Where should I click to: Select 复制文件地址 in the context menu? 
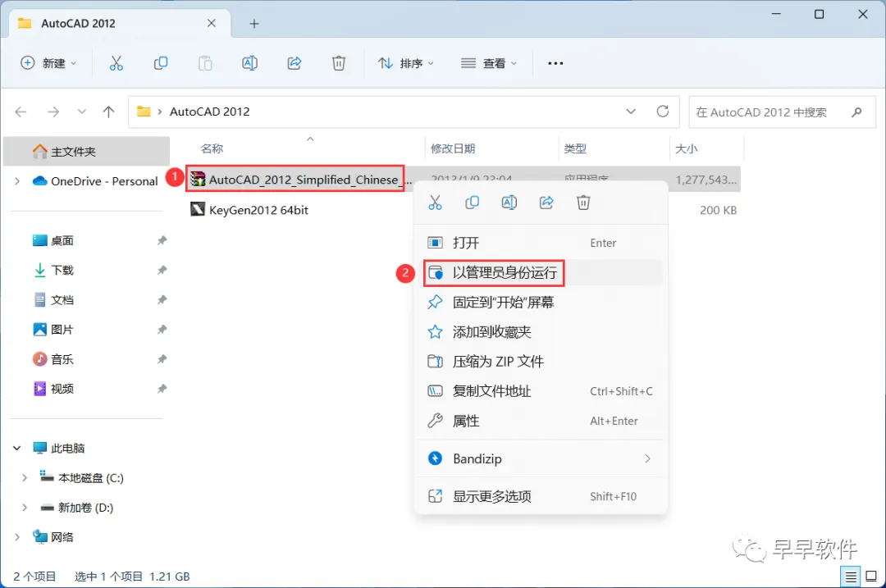[541, 391]
